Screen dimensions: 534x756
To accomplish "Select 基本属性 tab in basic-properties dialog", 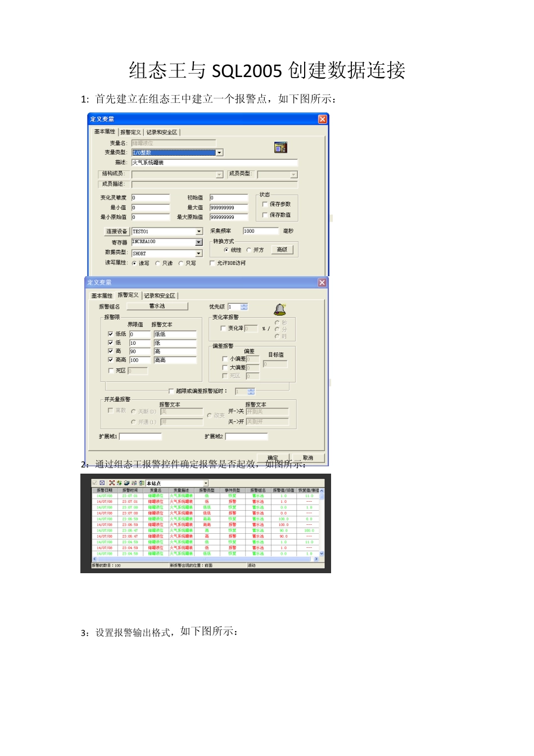I will [105, 132].
